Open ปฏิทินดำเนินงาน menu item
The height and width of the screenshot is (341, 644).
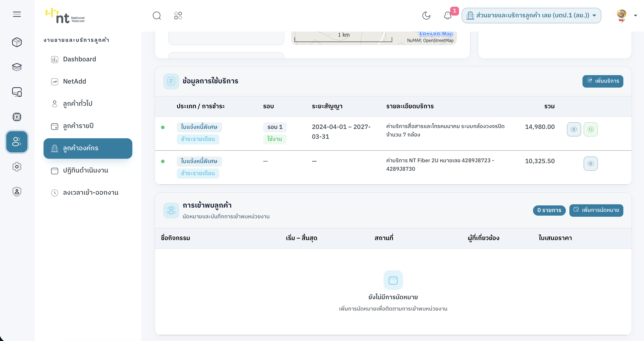click(x=88, y=171)
